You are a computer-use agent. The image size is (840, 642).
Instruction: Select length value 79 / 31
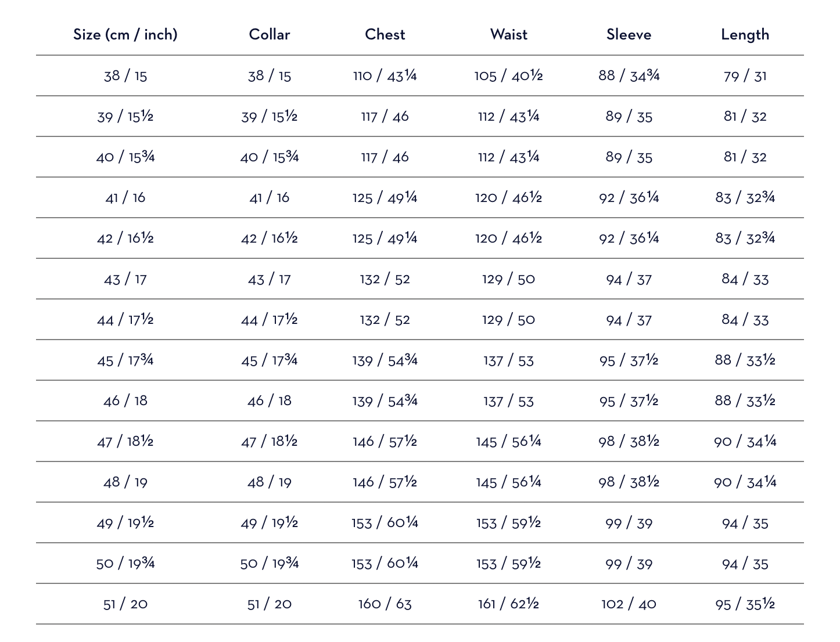pyautogui.click(x=745, y=76)
